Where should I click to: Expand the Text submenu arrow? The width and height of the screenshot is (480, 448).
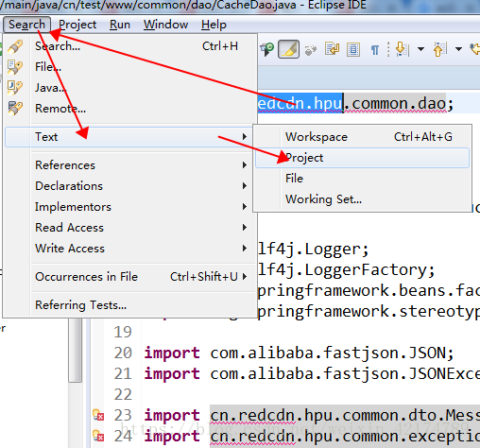245,137
